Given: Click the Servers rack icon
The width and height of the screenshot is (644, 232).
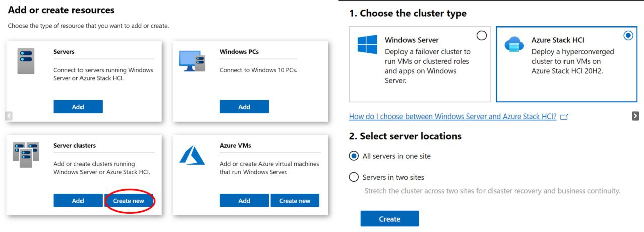Looking at the screenshot, I should 26,61.
